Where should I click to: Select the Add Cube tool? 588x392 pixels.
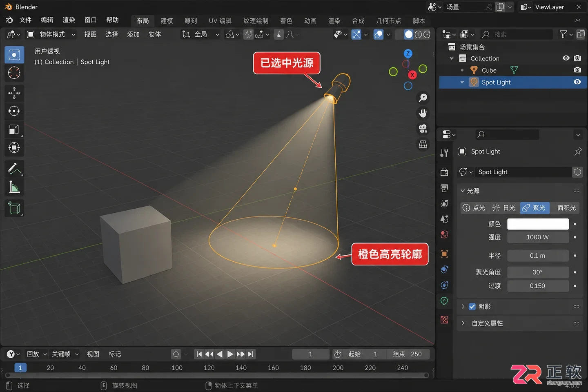[x=14, y=208]
